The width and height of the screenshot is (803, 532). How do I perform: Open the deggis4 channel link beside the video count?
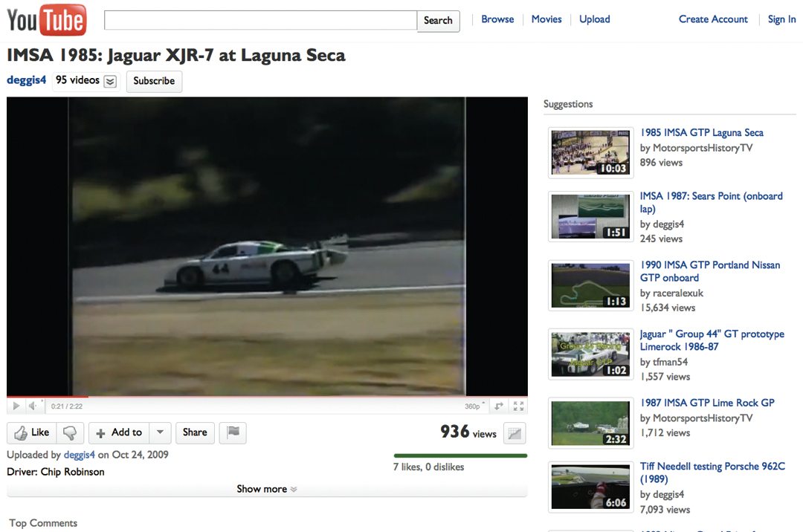[x=26, y=80]
